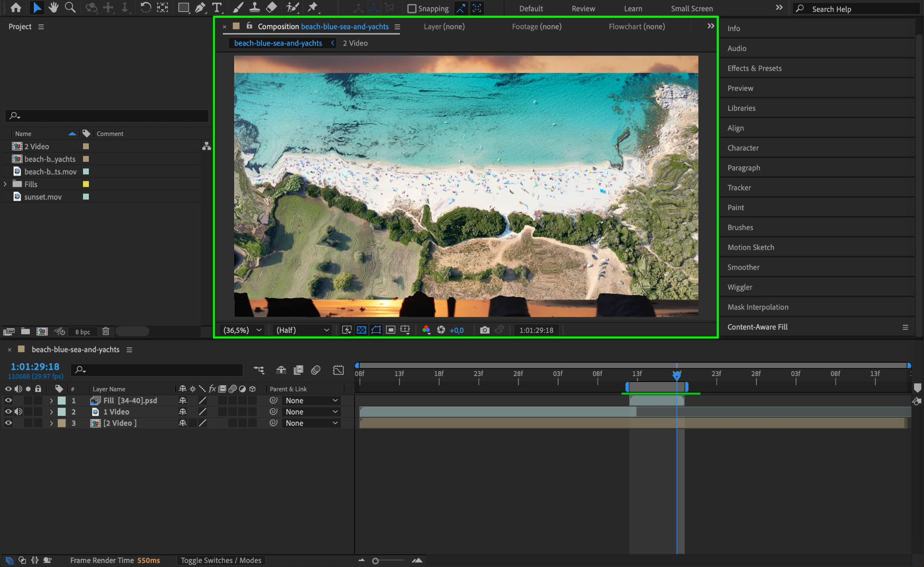Open the Effects & Presets panel

[x=754, y=68]
